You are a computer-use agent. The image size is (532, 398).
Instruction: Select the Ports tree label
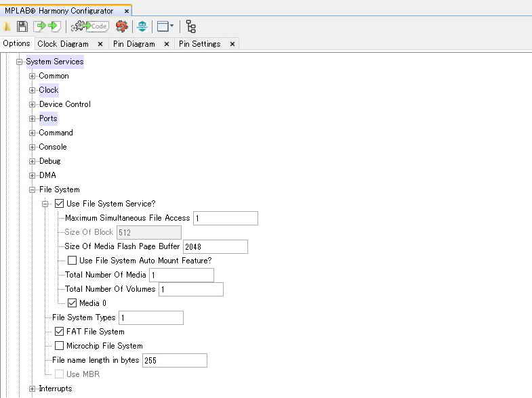pos(48,118)
